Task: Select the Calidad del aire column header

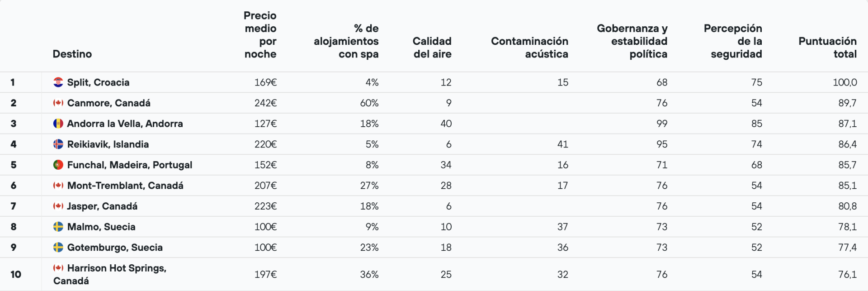Action: tap(432, 48)
